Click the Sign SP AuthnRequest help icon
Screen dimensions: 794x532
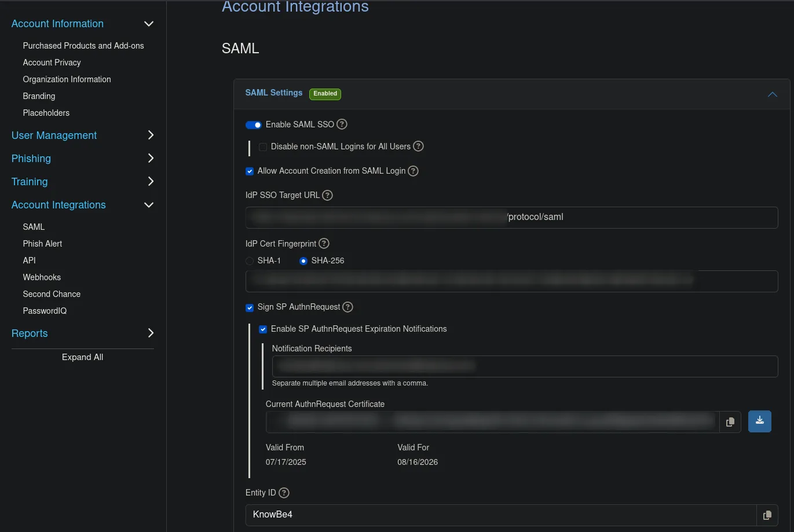pyautogui.click(x=347, y=307)
